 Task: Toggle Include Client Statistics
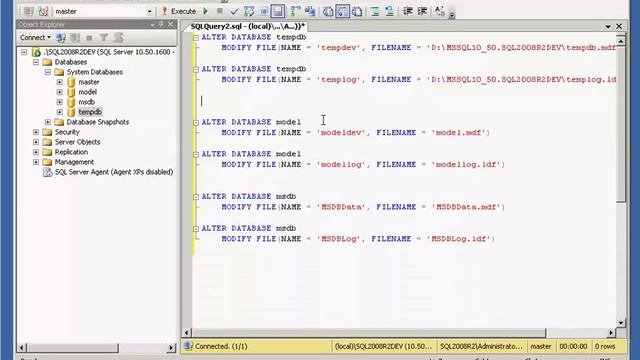(x=310, y=11)
